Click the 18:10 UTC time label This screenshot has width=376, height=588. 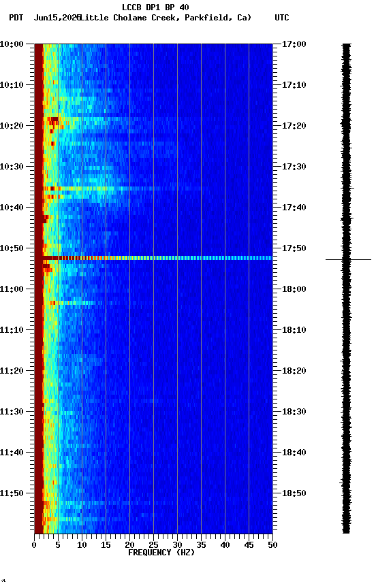[x=294, y=330]
